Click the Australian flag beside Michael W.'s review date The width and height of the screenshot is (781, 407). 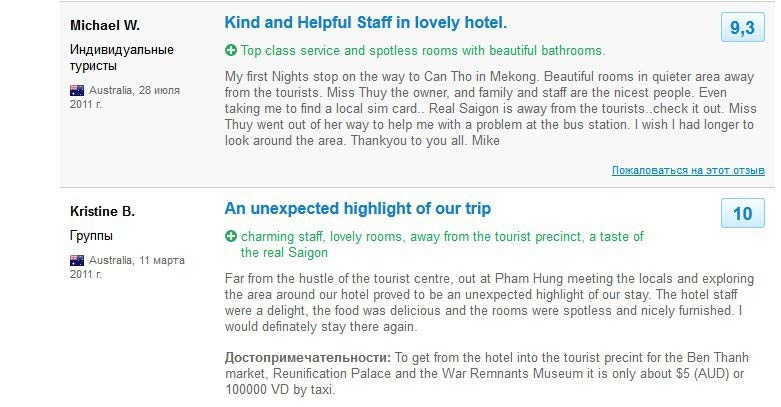coord(77,90)
